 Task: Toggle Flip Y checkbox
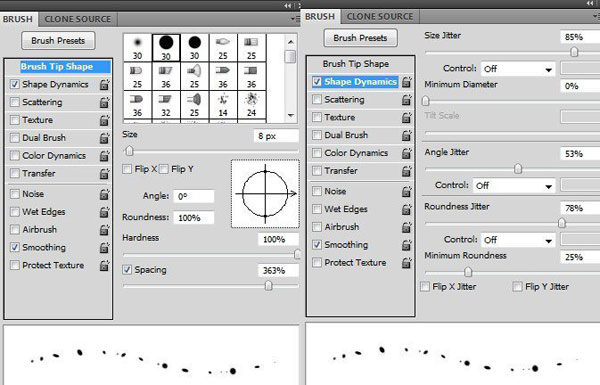coord(164,169)
